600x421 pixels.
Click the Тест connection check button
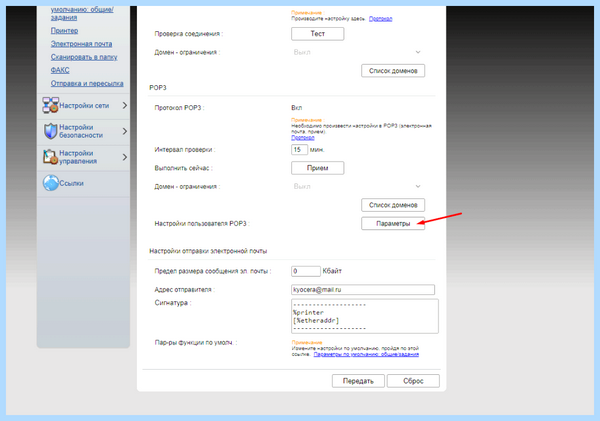coord(318,34)
